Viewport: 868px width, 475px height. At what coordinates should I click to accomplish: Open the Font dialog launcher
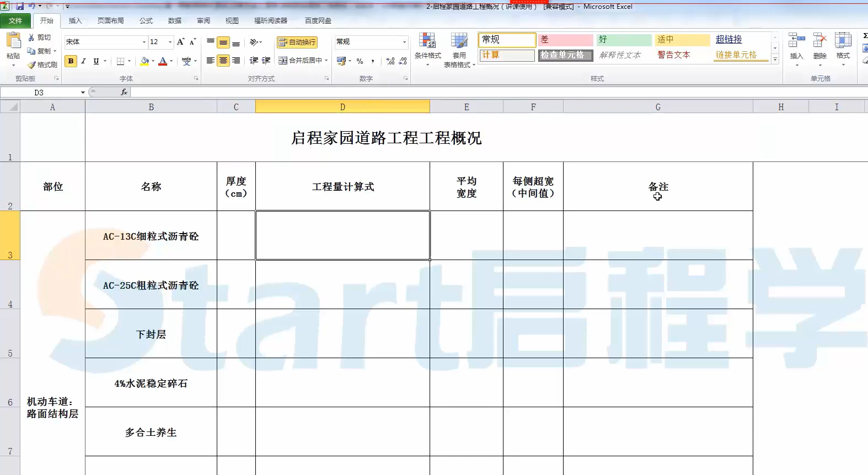tap(196, 79)
